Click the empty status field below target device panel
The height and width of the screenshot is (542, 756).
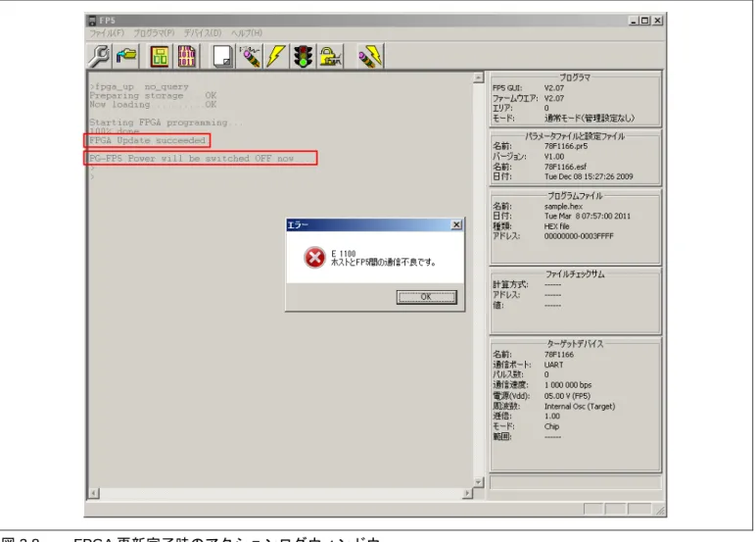pyautogui.click(x=575, y=482)
